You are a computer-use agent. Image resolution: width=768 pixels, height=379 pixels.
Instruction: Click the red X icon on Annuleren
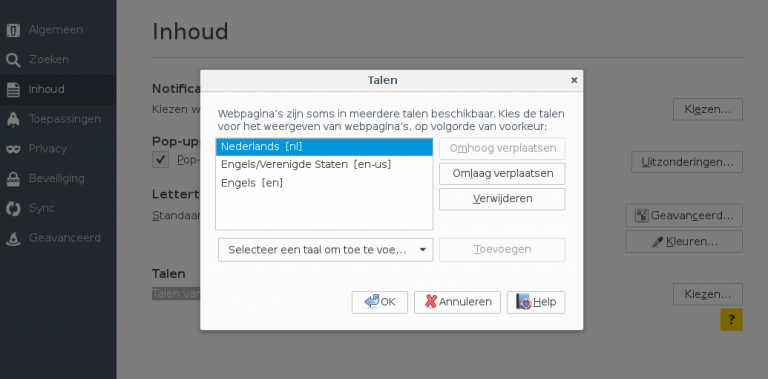431,301
